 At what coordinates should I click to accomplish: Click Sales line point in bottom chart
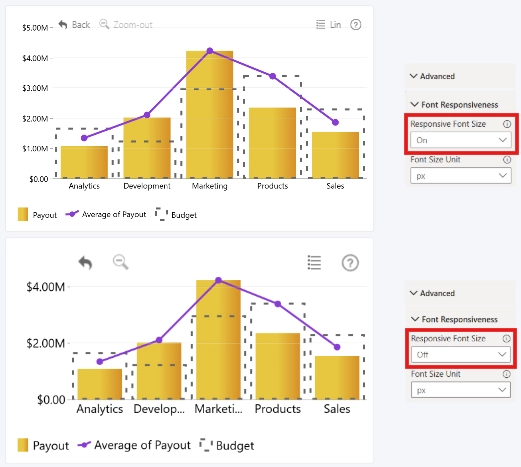337,347
